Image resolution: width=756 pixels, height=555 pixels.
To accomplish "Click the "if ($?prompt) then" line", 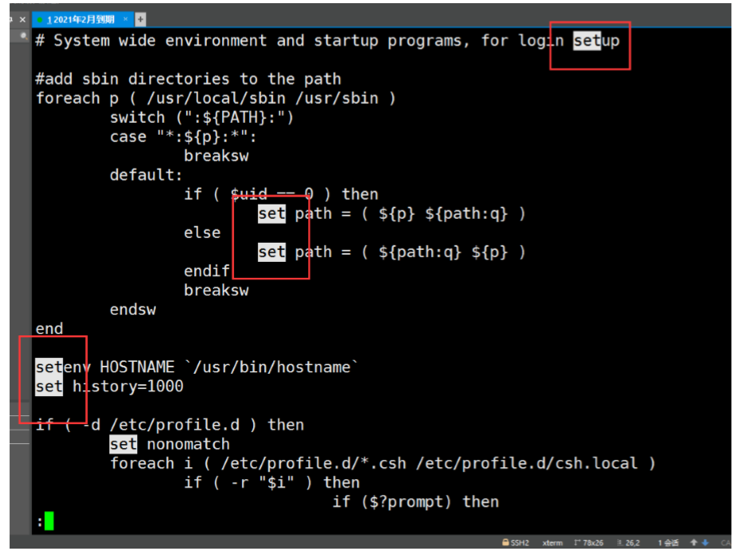I will pos(416,502).
